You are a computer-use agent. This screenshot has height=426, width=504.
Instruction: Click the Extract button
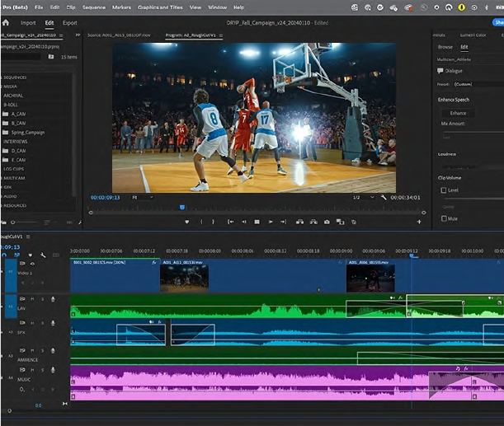point(313,222)
